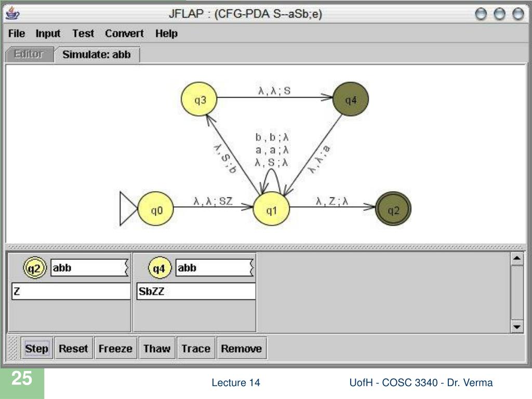Click the q4 configuration state icon
The width and height of the screenshot is (532, 399).
[160, 268]
